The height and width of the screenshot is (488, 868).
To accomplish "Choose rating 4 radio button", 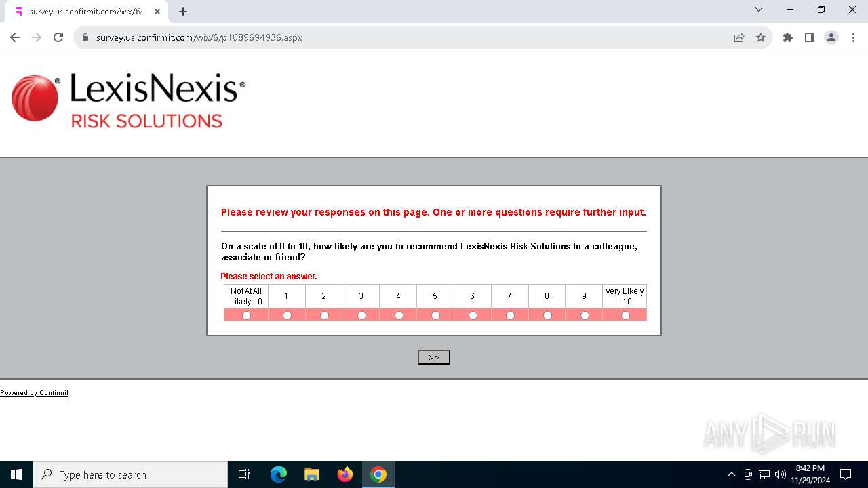I will point(399,316).
